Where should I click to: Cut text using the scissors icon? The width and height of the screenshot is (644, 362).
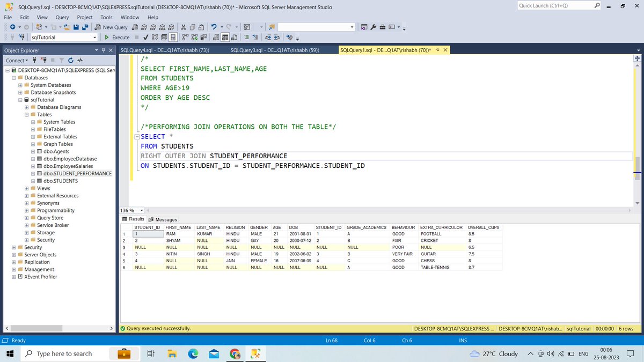183,27
